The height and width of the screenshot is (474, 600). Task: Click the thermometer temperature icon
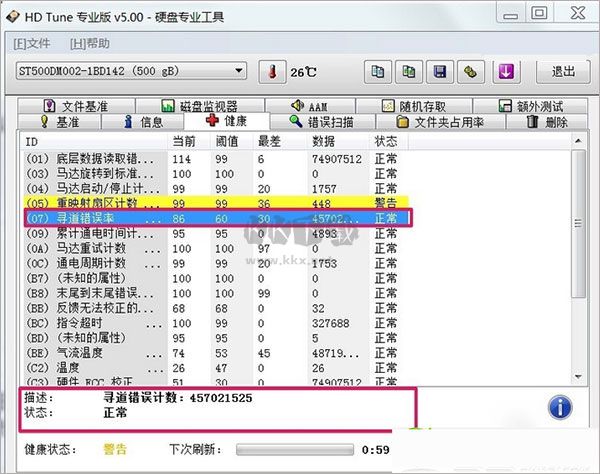pyautogui.click(x=272, y=72)
